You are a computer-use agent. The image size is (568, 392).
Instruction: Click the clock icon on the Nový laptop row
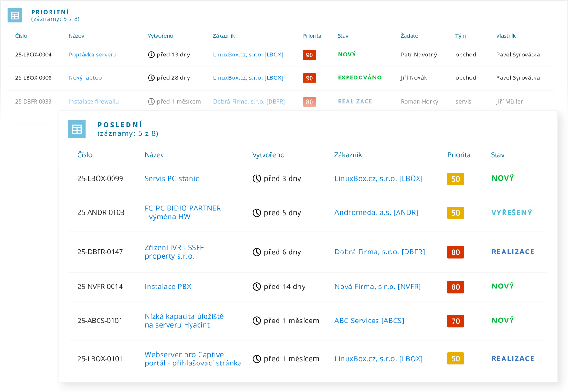pos(151,77)
